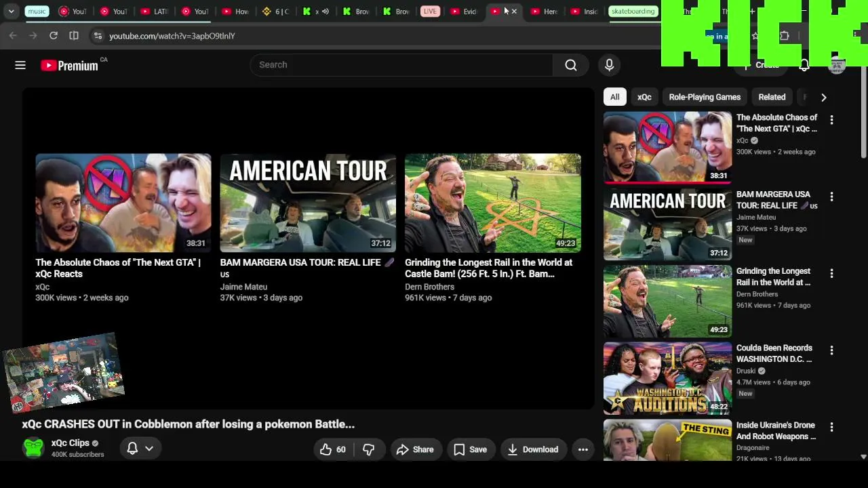
Task: Play the 37:12 American Tour sidebar thumbnail
Action: pos(667,224)
